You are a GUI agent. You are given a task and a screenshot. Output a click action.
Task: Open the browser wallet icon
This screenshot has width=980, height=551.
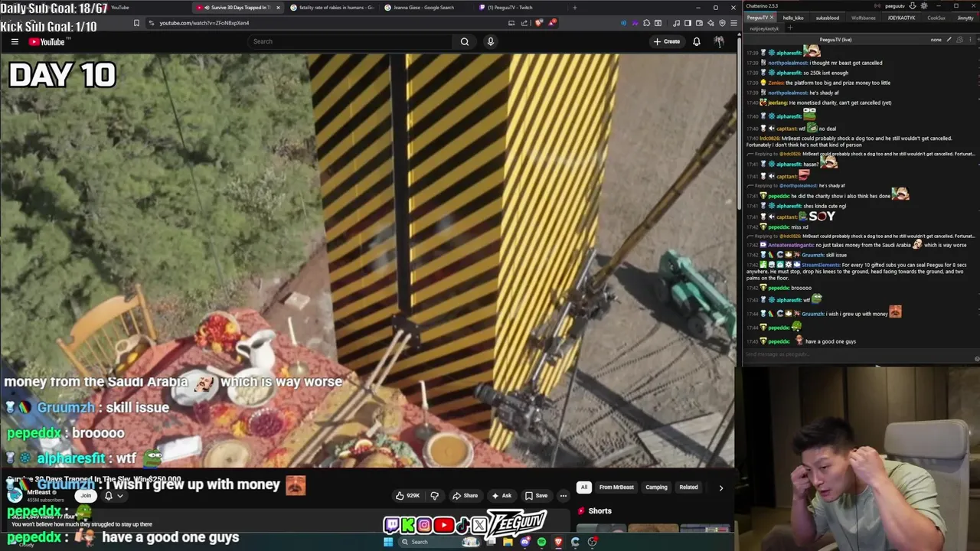(699, 23)
